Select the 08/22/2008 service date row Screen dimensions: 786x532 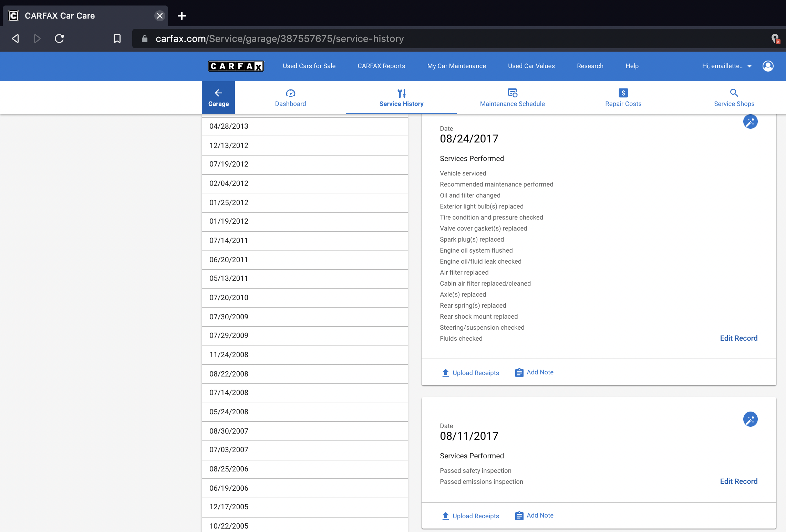pos(305,374)
